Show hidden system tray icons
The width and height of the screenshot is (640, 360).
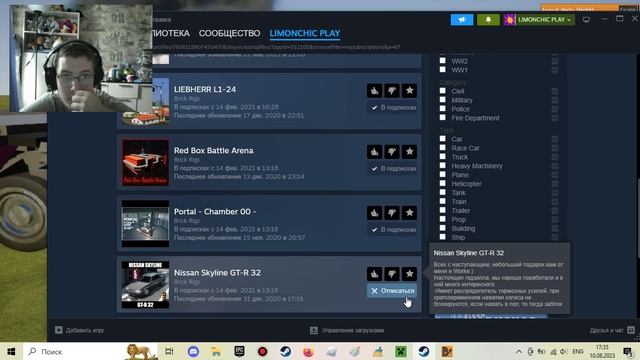point(519,351)
